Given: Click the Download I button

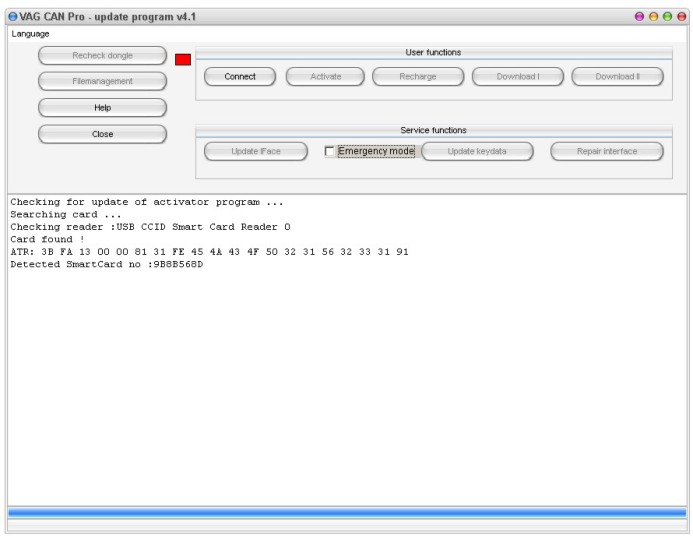Looking at the screenshot, I should coord(518,77).
